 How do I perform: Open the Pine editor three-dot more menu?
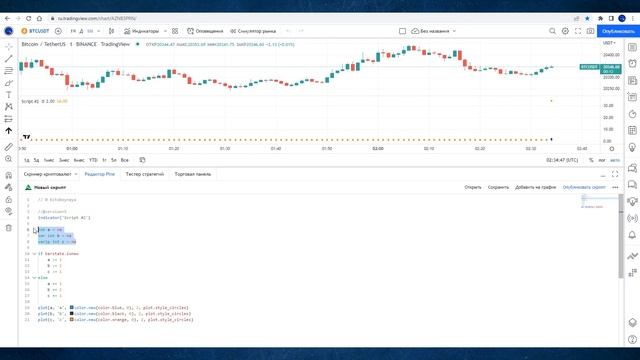[615, 187]
